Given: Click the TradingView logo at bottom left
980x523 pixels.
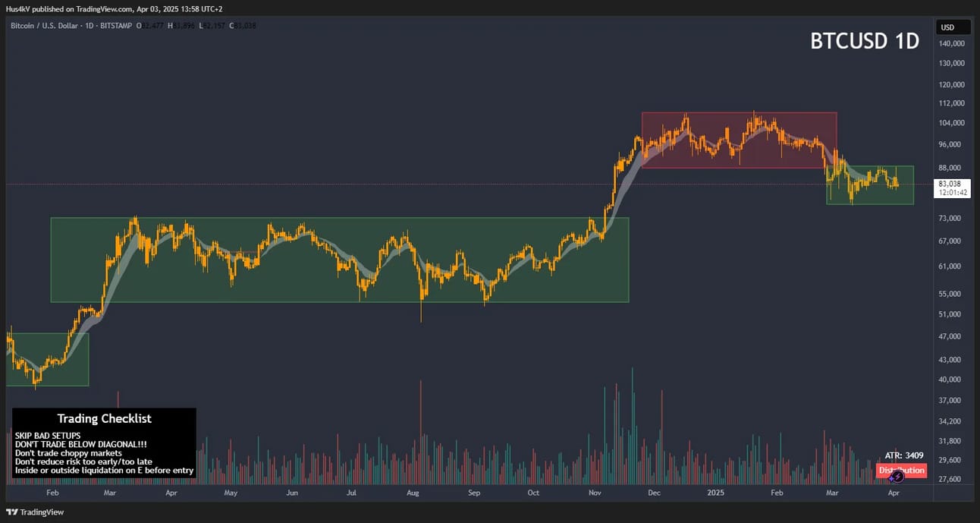Looking at the screenshot, I should (35, 512).
